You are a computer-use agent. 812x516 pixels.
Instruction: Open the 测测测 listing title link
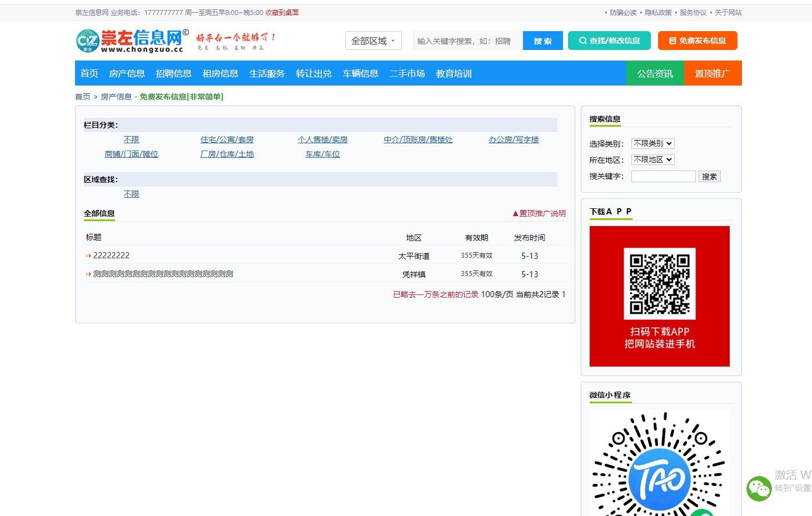click(163, 274)
